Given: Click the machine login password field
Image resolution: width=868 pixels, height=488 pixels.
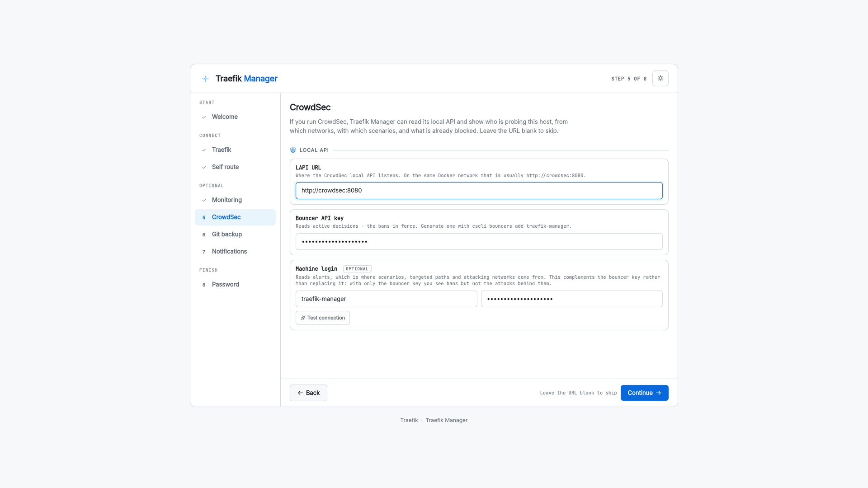Looking at the screenshot, I should click(572, 299).
